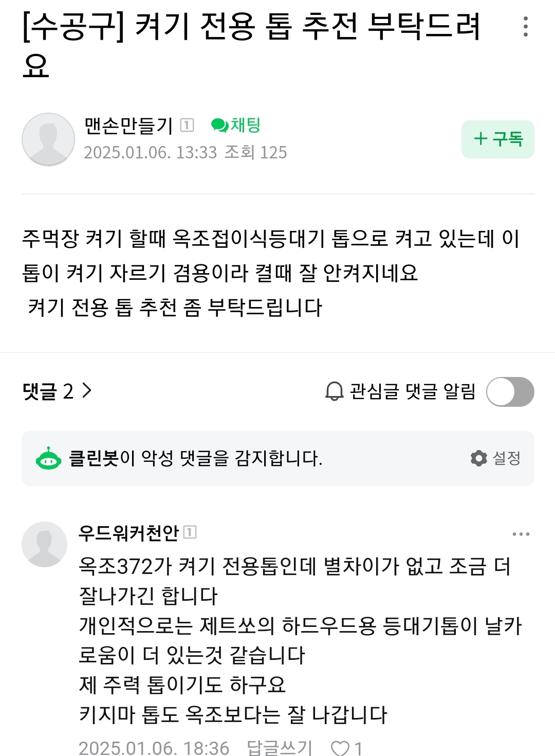
Task: Tap the level badge beside 맨손만들기
Action: coord(187,125)
